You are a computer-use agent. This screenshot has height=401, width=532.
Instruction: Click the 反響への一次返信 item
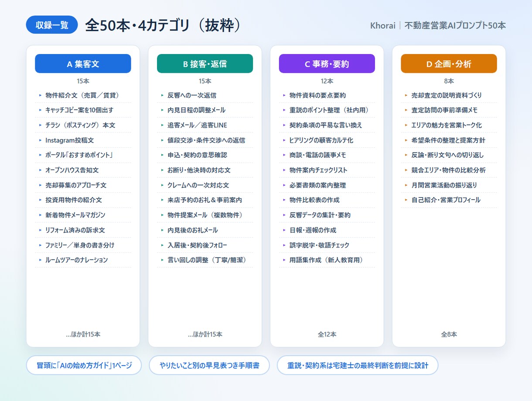205,95
